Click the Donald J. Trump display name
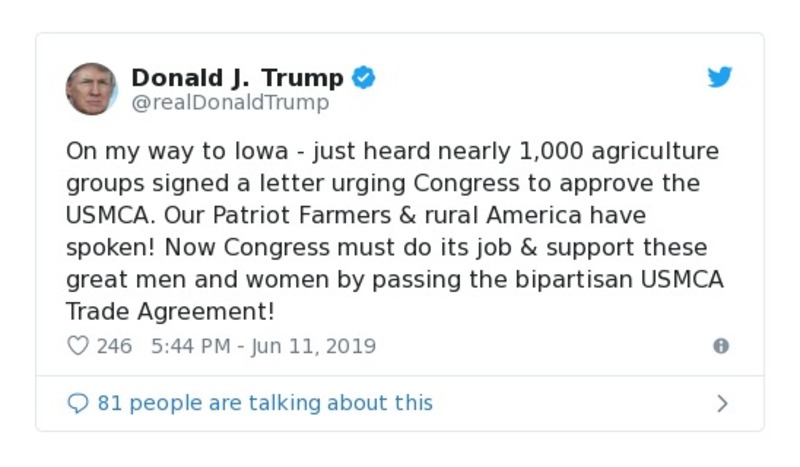The height and width of the screenshot is (467, 800). (x=237, y=77)
